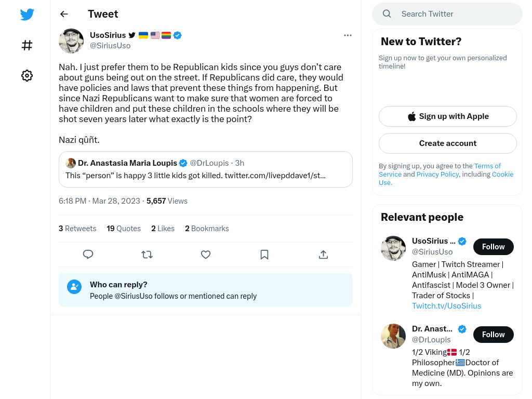Image resolution: width=532 pixels, height=399 pixels.
Task: Open the tweet's more options menu
Action: (348, 35)
